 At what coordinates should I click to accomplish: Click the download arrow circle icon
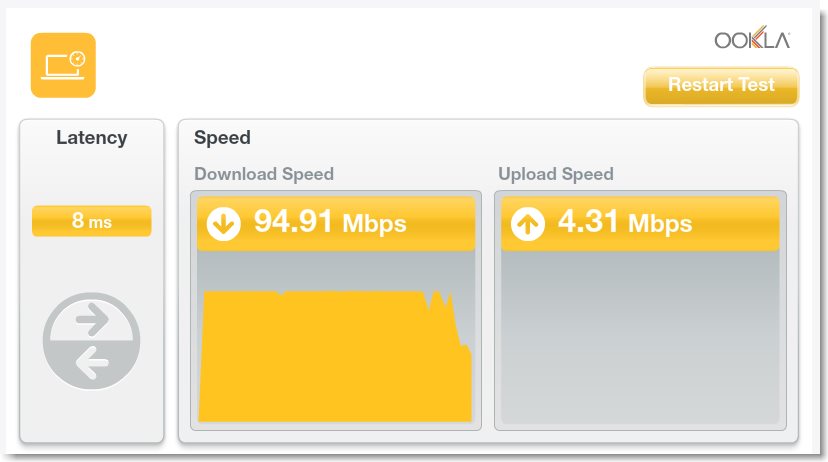click(223, 224)
